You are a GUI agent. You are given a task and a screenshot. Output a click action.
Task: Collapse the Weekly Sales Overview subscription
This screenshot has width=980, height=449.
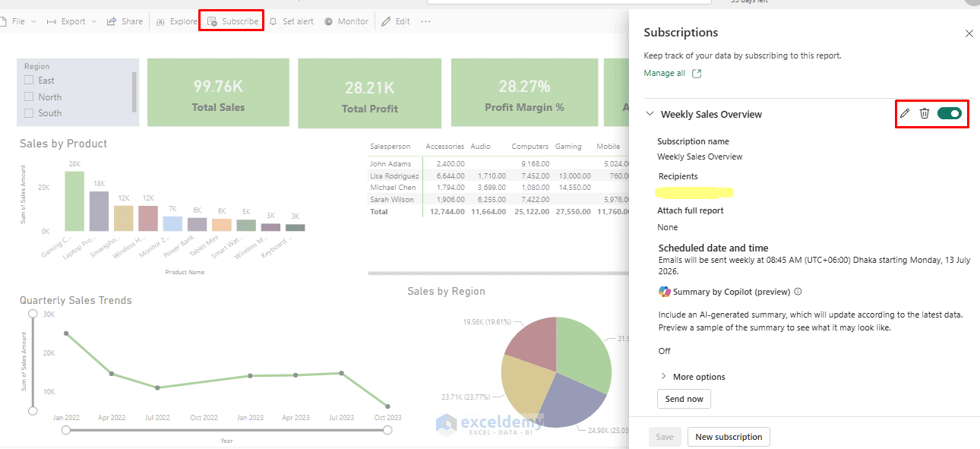650,114
